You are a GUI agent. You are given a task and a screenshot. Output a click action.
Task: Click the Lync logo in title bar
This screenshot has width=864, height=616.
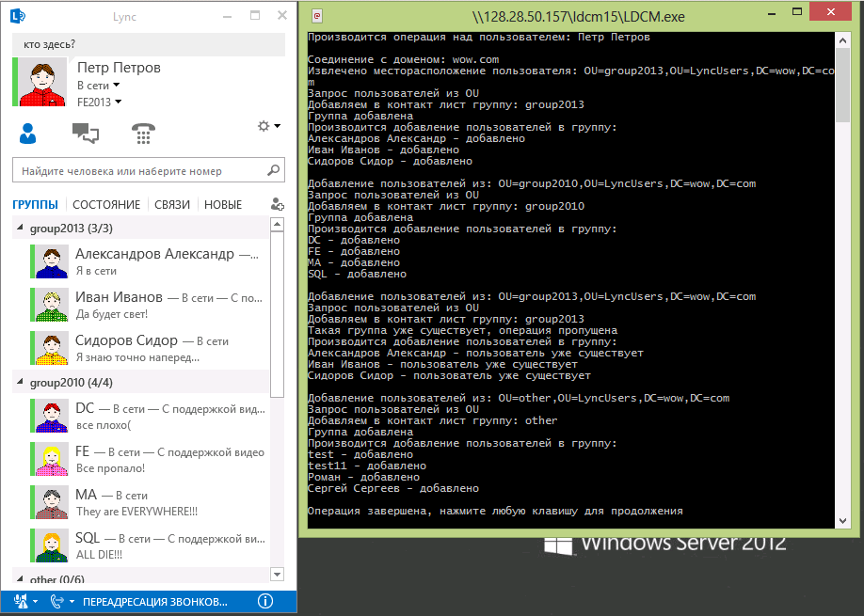coord(18,16)
